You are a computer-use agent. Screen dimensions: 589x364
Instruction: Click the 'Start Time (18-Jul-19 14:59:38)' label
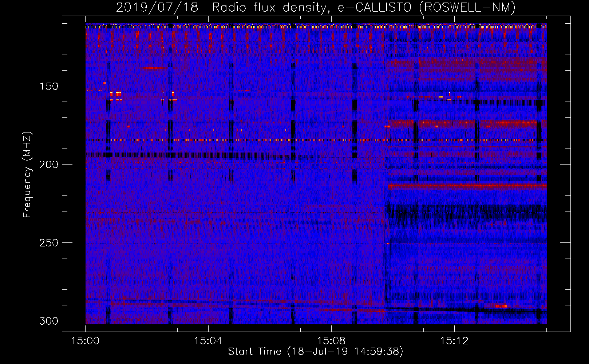pos(316,352)
